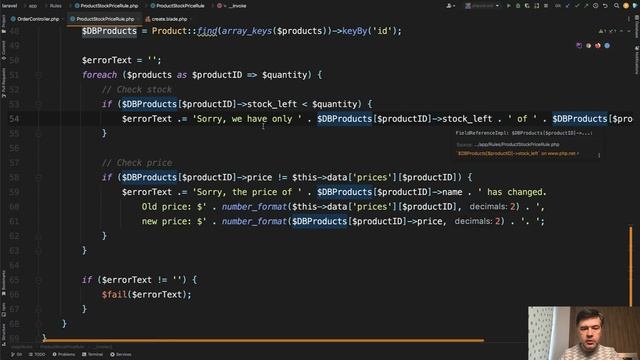Open the Project side panel

coord(3,24)
